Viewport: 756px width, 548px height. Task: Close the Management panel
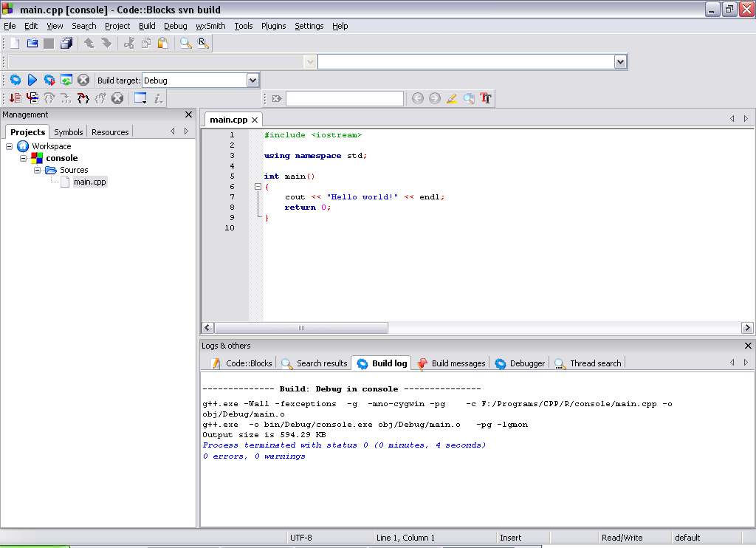point(188,114)
